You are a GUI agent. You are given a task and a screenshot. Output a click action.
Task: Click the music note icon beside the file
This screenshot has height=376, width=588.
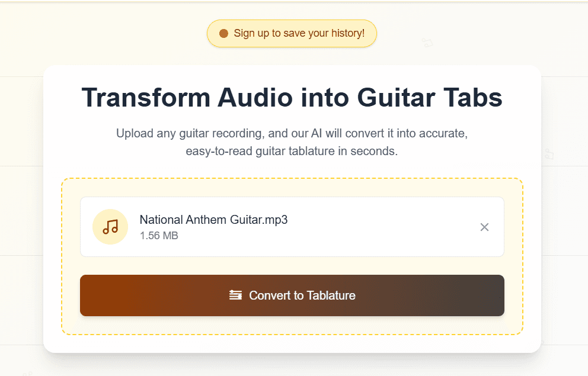(110, 227)
